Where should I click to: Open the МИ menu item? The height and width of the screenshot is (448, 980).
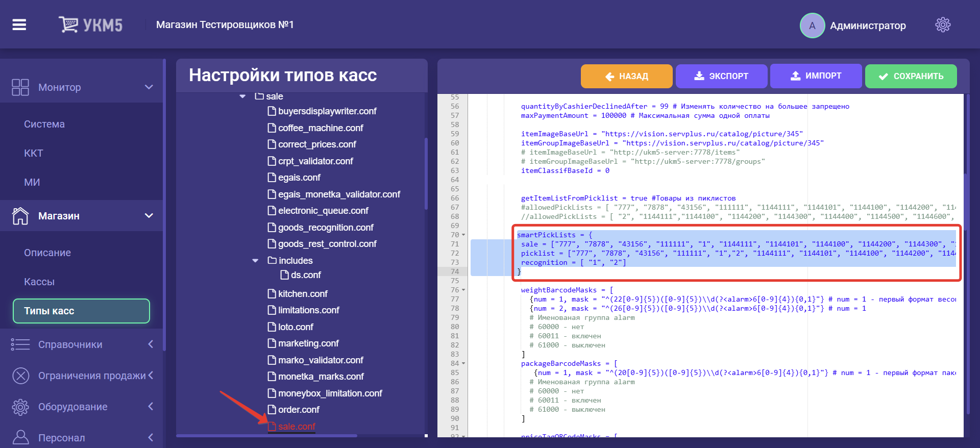pyautogui.click(x=32, y=182)
